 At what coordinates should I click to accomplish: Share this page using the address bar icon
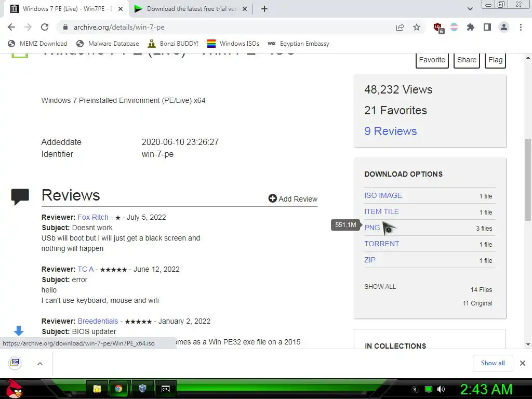(x=400, y=27)
